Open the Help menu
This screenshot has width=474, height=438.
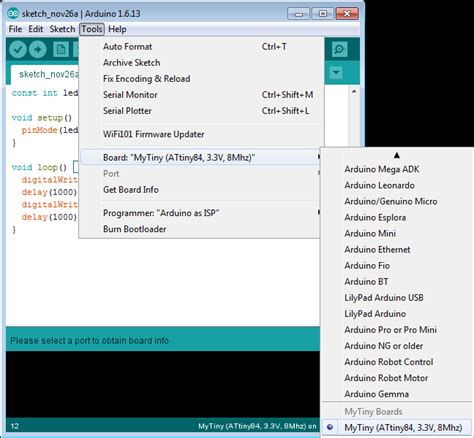click(x=117, y=29)
